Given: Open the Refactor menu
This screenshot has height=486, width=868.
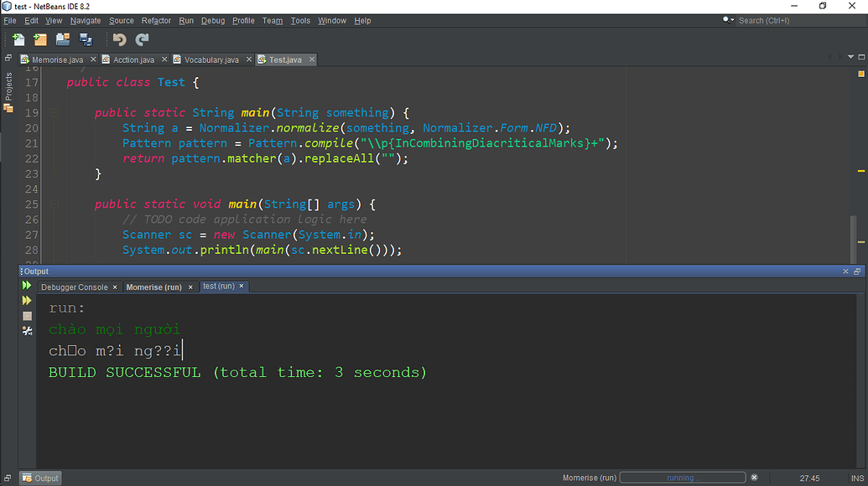Looking at the screenshot, I should 156,20.
